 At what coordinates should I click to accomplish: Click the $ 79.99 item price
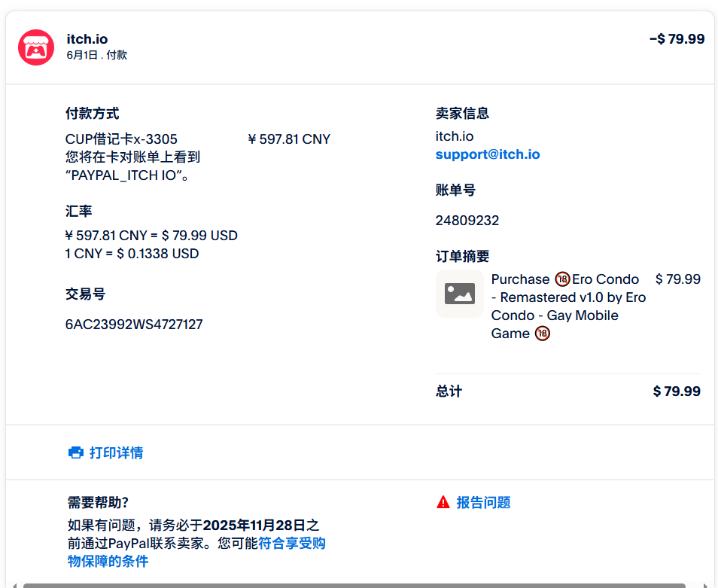tap(677, 279)
